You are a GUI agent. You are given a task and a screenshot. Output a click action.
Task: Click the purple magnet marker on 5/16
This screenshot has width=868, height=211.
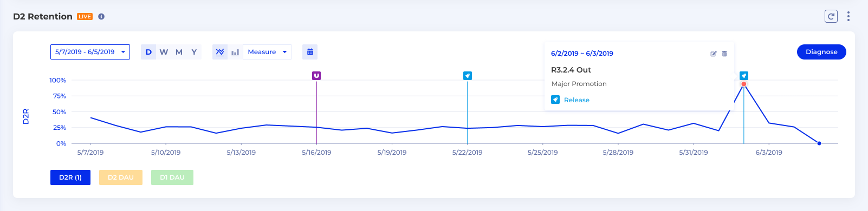(x=316, y=76)
